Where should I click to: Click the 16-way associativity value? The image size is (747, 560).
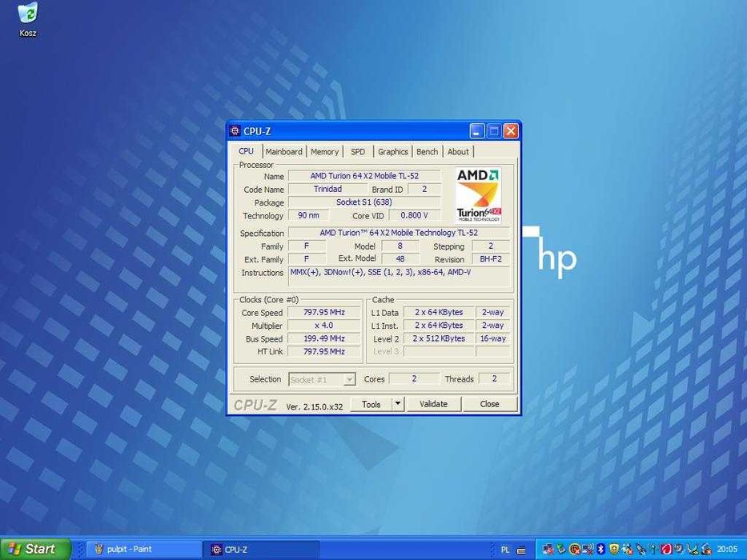click(492, 338)
